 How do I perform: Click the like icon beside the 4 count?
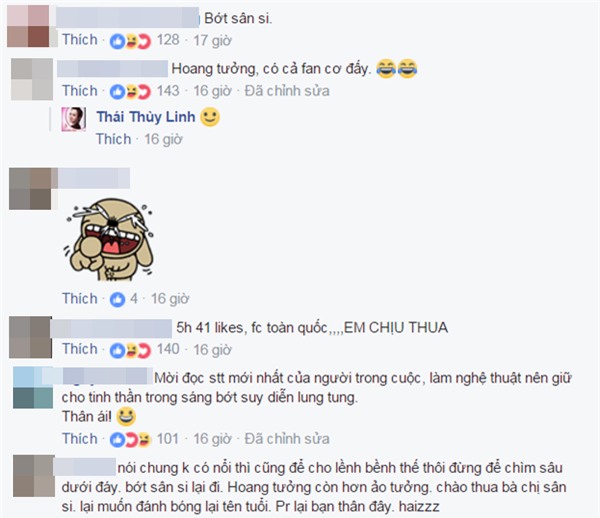[x=117, y=300]
